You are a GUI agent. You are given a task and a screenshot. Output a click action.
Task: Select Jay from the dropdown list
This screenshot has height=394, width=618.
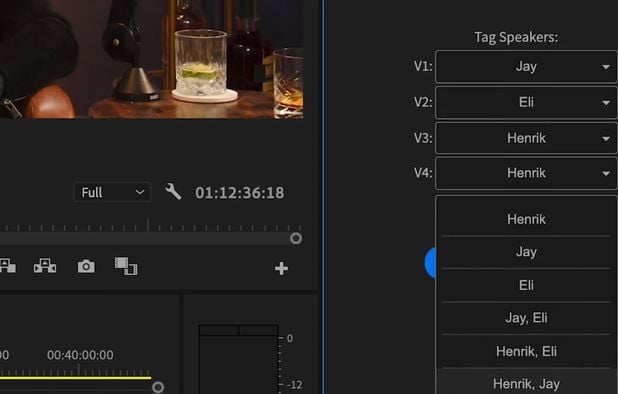(x=526, y=252)
